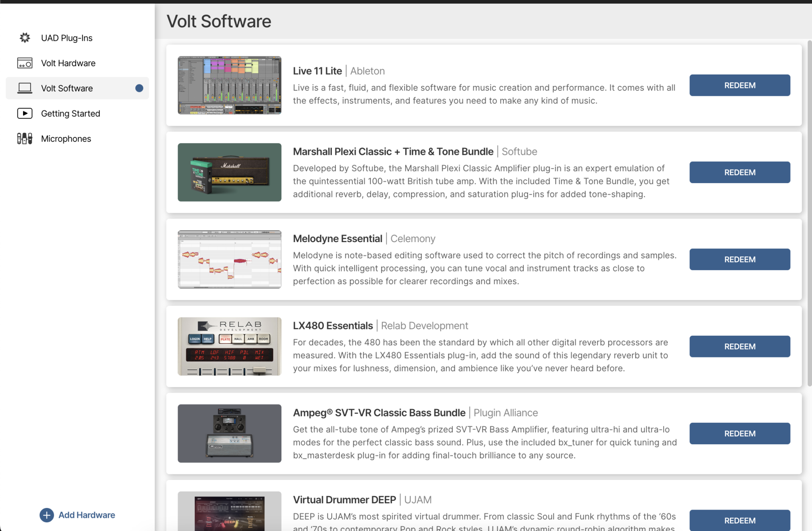Select the UAD Plug-Ins sidebar icon
This screenshot has width=812, height=531.
pyautogui.click(x=25, y=38)
